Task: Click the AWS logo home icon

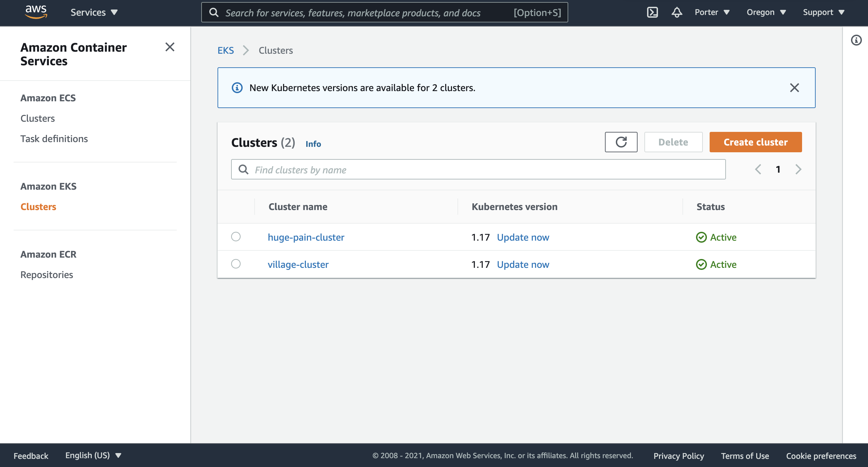Action: 36,12
